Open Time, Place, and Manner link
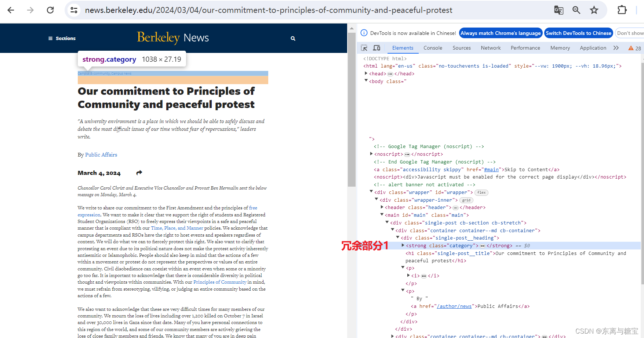 (177, 228)
